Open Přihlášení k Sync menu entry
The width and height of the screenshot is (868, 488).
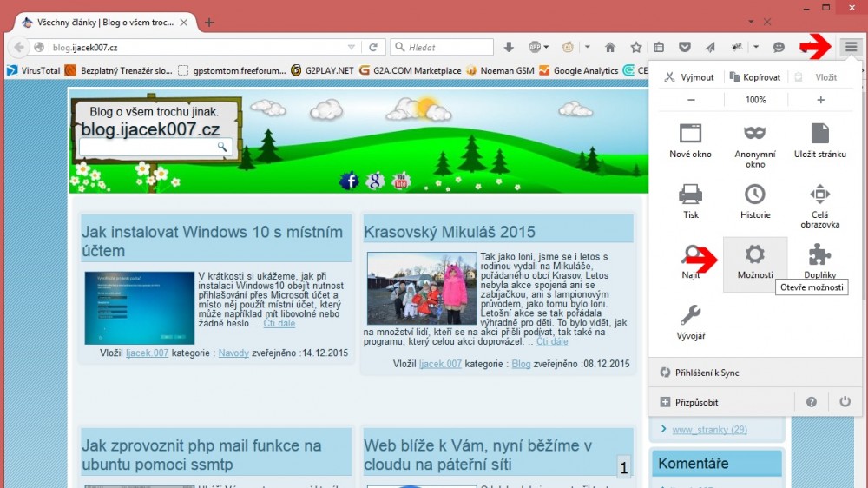[x=706, y=373]
